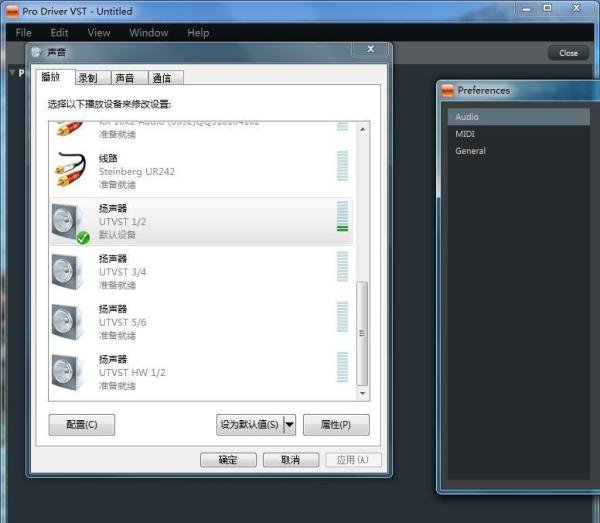The width and height of the screenshot is (600, 523).
Task: Select General in Preferences list
Action: pyautogui.click(x=518, y=151)
